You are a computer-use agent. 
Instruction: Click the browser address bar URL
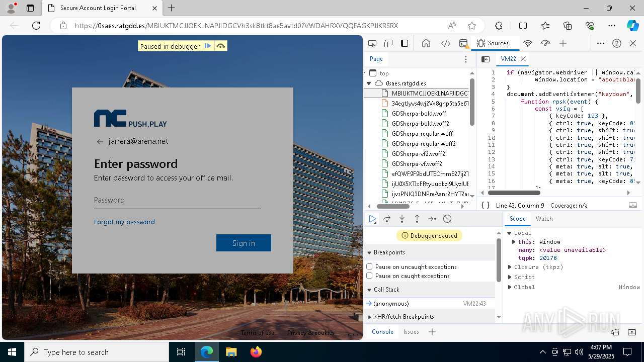[236, 26]
